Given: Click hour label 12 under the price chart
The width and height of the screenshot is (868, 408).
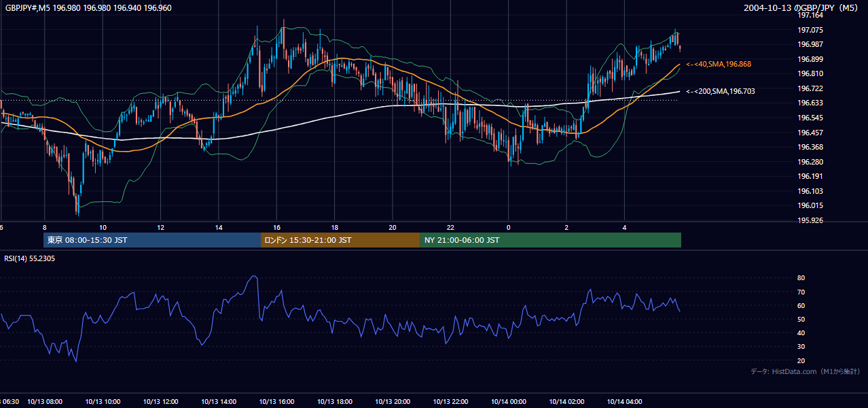Looking at the screenshot, I should (x=160, y=228).
